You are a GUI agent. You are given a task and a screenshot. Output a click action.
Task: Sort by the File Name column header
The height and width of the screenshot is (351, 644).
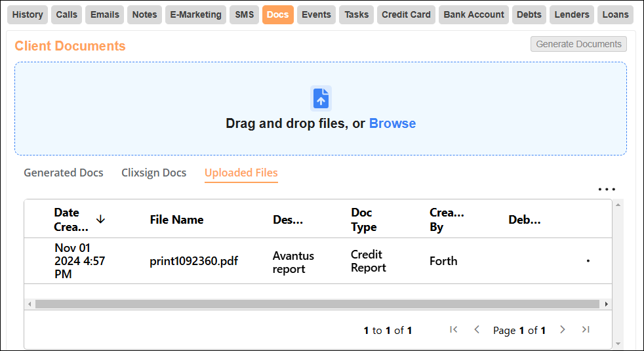[176, 220]
